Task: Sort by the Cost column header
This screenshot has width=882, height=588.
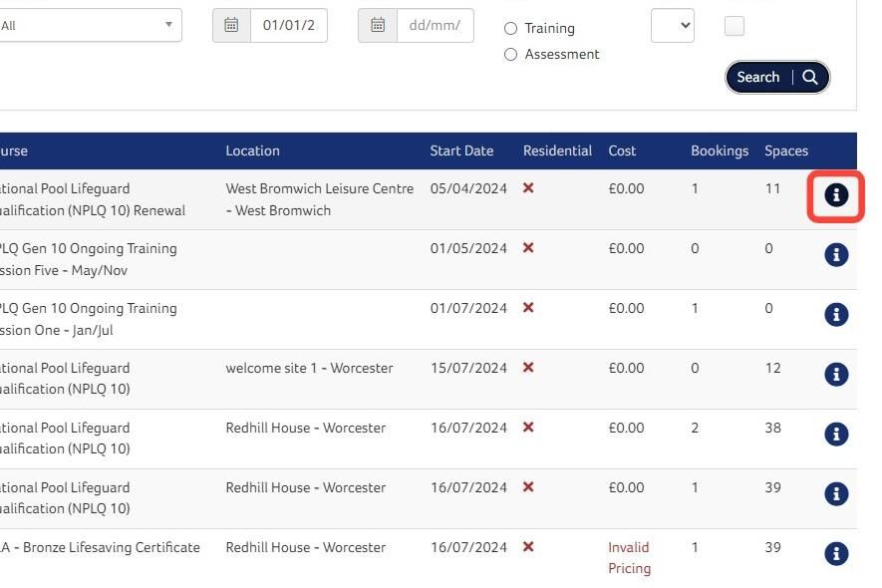Action: pyautogui.click(x=622, y=150)
